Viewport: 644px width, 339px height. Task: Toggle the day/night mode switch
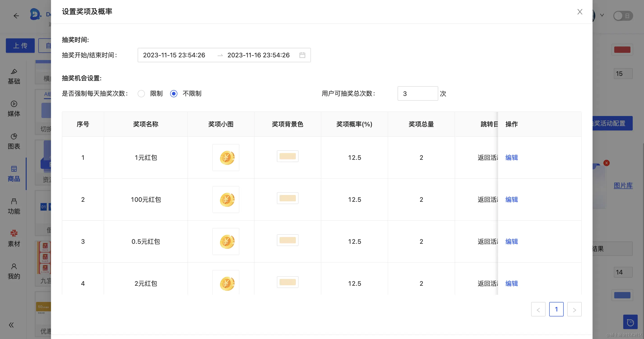623,16
